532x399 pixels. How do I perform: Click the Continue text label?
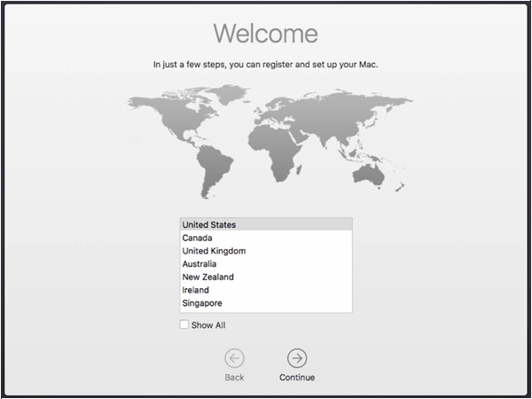pyautogui.click(x=297, y=378)
